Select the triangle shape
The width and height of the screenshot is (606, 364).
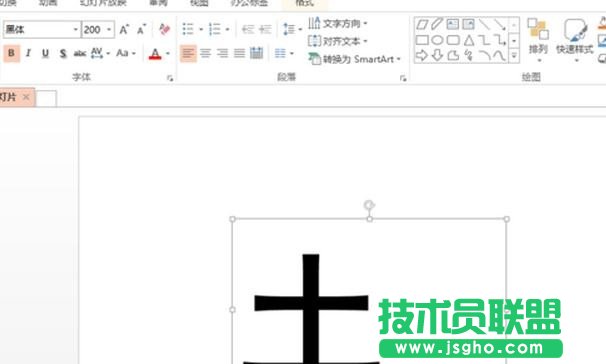tap(469, 40)
